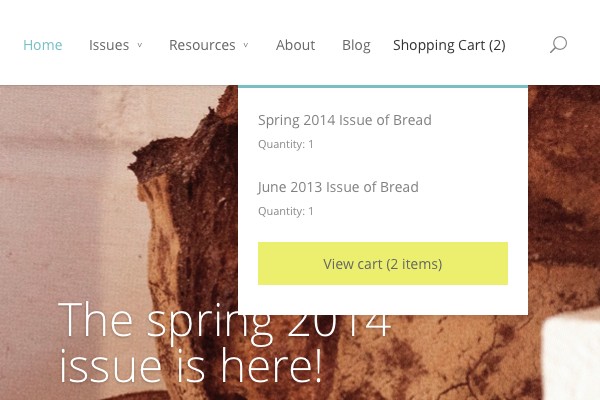Select Quantity under Spring 2014 Issue

286,144
